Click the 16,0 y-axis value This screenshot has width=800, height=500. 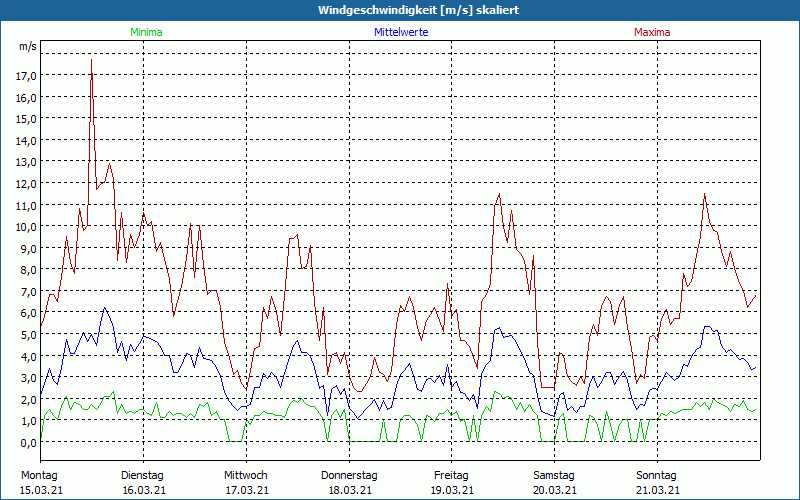pos(27,97)
